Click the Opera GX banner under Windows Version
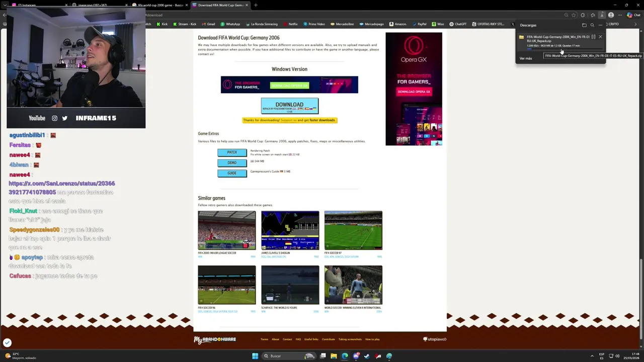This screenshot has height=362, width=644. click(289, 85)
